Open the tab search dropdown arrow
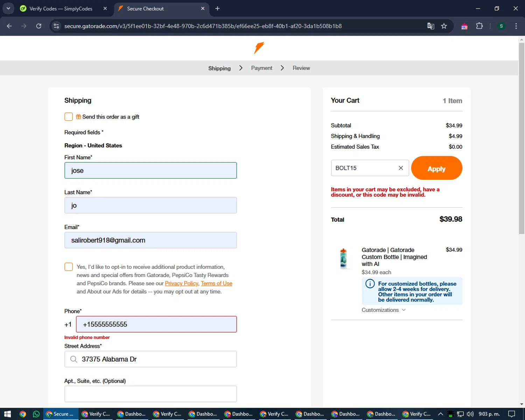525x420 pixels. point(8,8)
